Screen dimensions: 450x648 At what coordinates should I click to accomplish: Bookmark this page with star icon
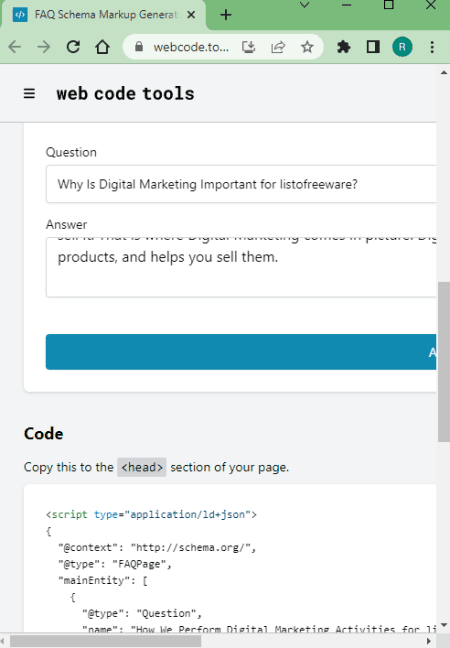pyautogui.click(x=307, y=47)
